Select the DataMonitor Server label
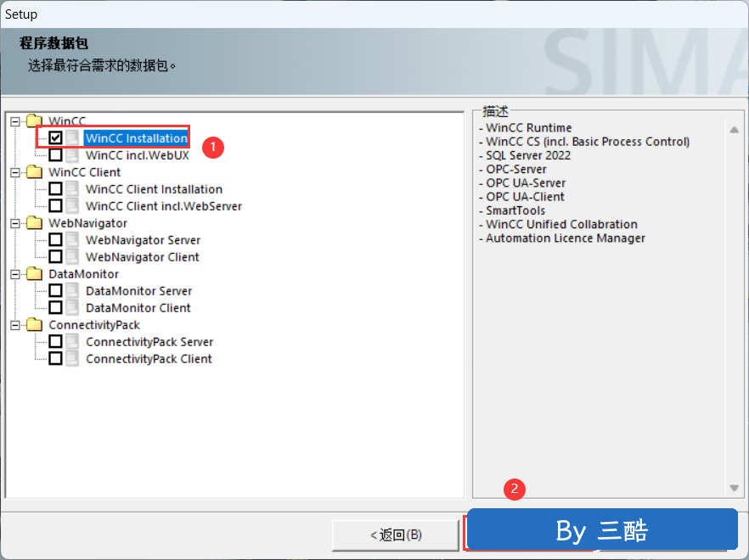 (139, 291)
